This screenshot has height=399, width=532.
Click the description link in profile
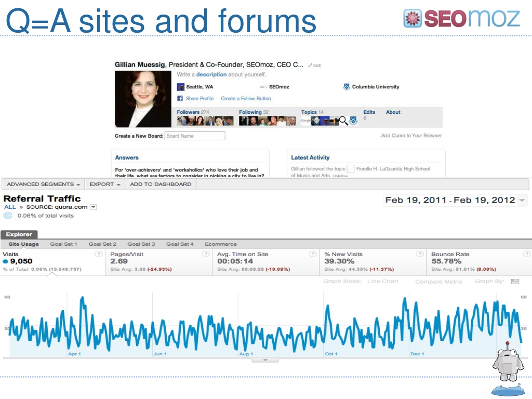[211, 74]
